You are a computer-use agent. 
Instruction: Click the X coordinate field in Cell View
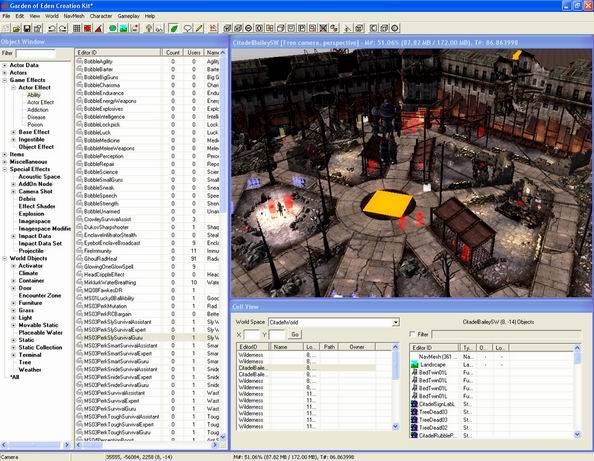tap(252, 334)
